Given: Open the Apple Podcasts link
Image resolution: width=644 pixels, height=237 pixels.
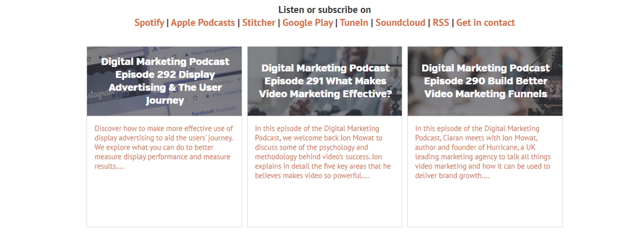Looking at the screenshot, I should pos(203,23).
